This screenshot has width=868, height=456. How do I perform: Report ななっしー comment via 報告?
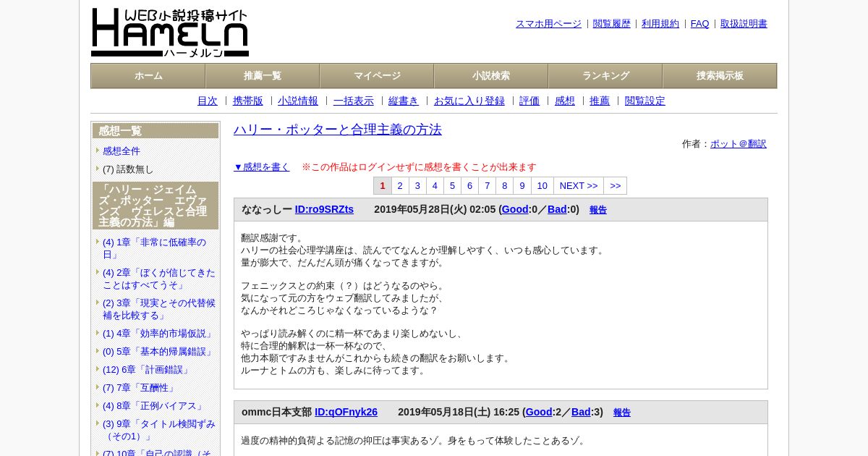click(x=598, y=211)
